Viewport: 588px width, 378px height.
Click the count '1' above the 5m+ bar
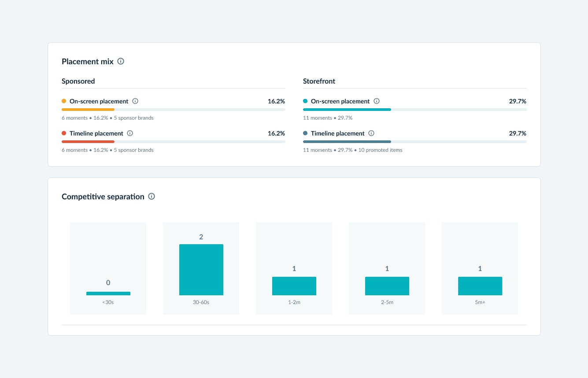[480, 269]
